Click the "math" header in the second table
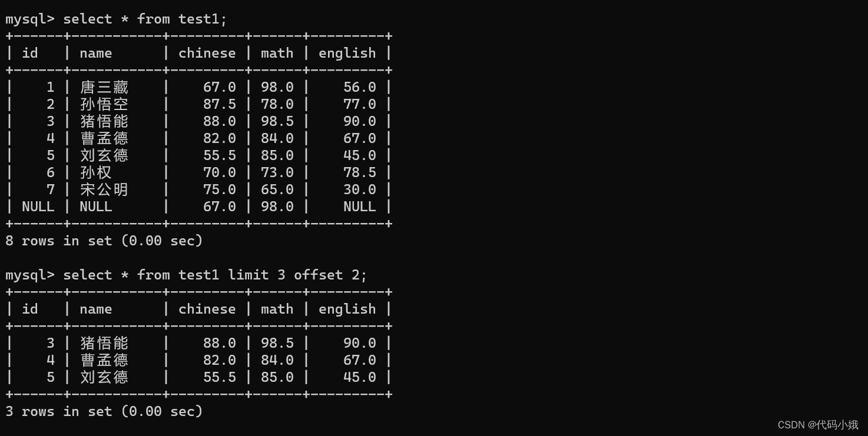The image size is (868, 436). coord(277,309)
